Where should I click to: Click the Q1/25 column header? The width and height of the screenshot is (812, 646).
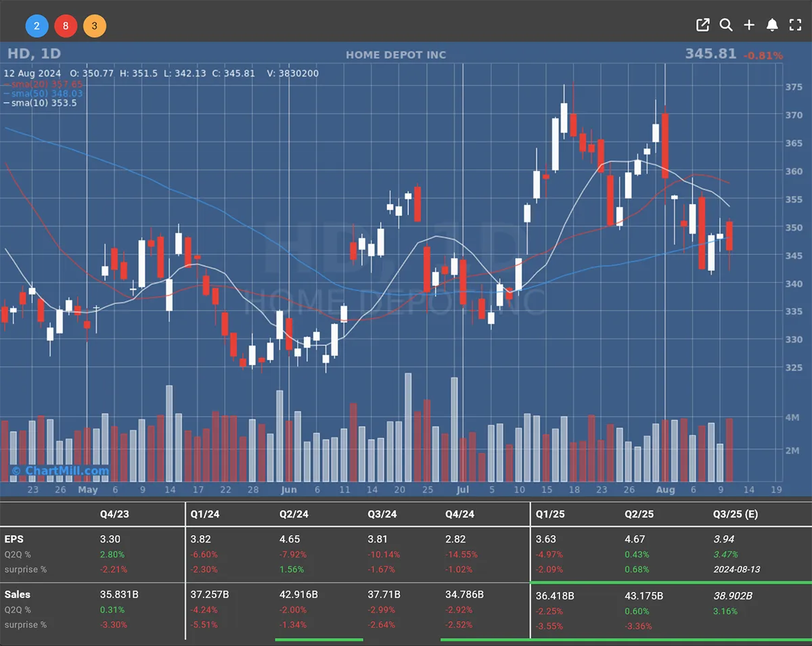(550, 514)
